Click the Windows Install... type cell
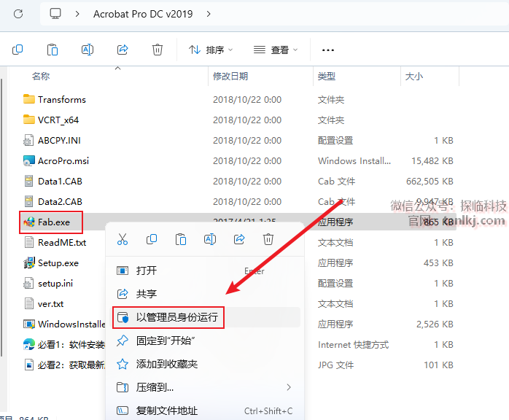This screenshot has height=420, width=509. [x=354, y=160]
